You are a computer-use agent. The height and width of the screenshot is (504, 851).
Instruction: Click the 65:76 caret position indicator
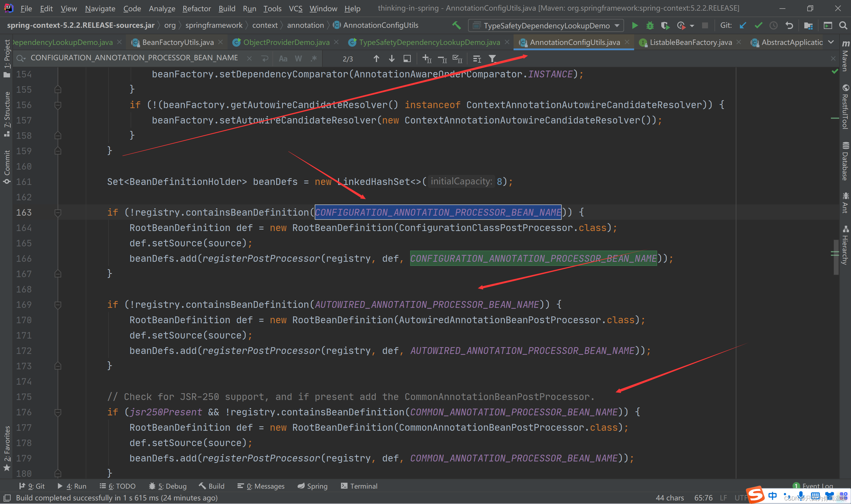[703, 498]
